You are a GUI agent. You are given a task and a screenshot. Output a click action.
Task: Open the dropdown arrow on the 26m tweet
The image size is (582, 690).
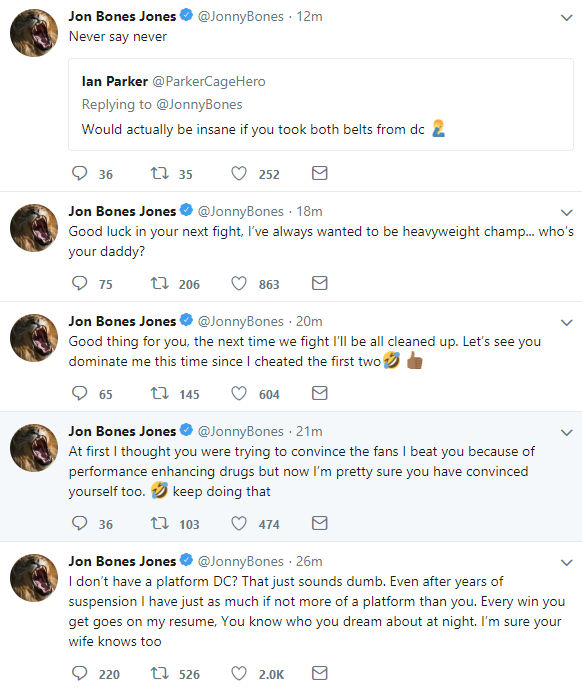[567, 562]
